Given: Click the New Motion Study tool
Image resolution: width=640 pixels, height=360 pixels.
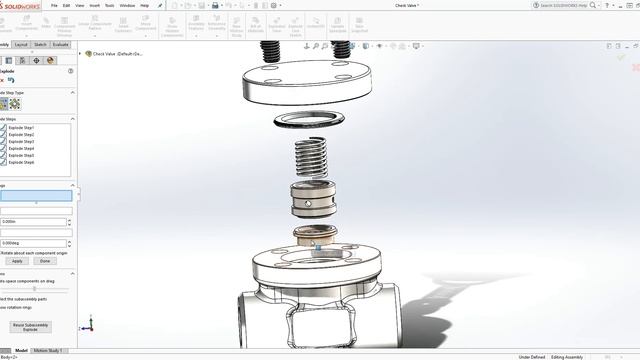Looking at the screenshot, I should (x=236, y=27).
